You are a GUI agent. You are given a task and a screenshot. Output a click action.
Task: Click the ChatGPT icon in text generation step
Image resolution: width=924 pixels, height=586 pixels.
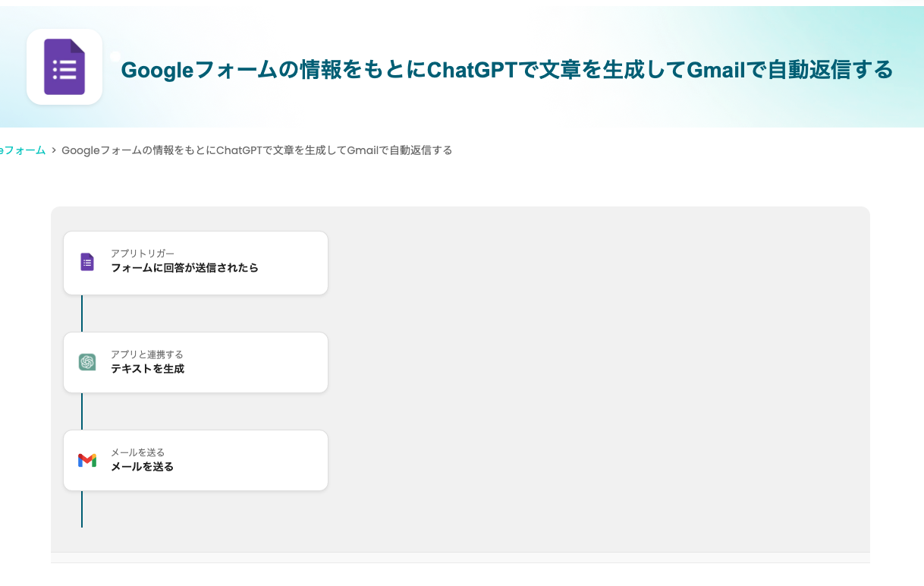(87, 362)
